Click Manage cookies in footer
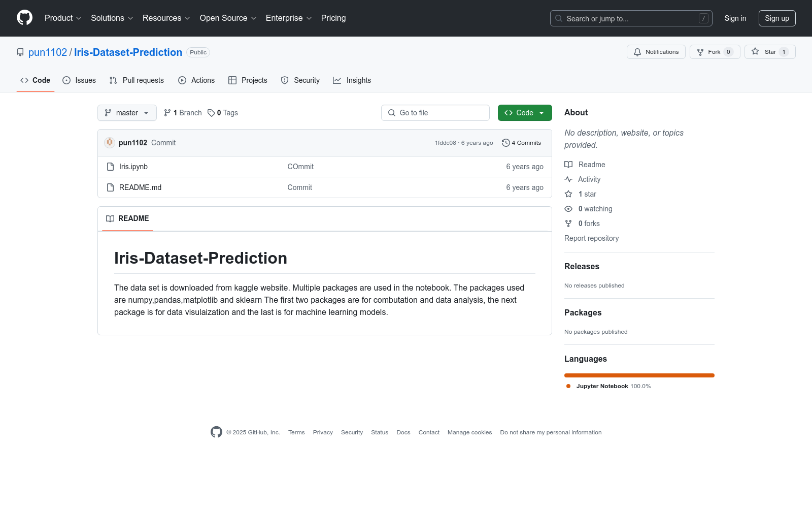Viewport: 812px width, 508px height. pyautogui.click(x=469, y=432)
